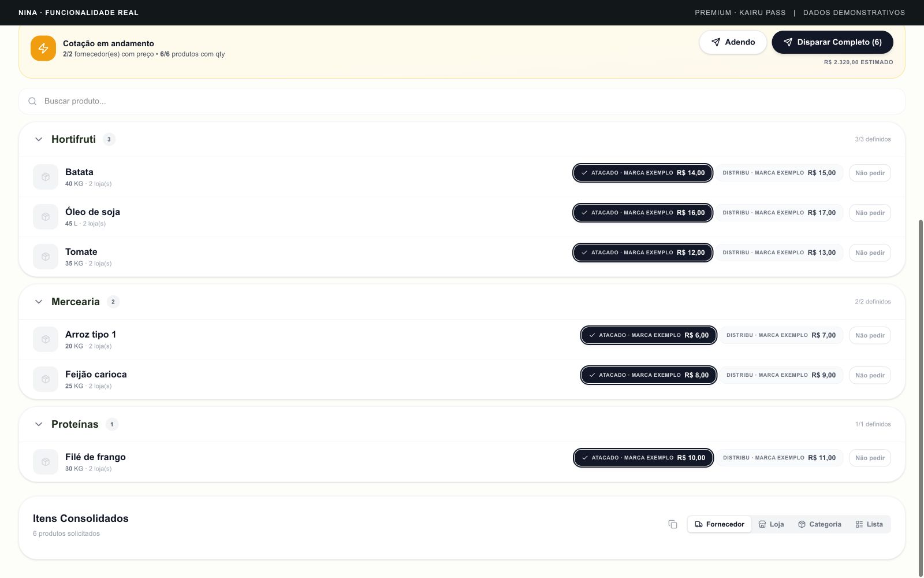Collapse the Proteínas category
The height and width of the screenshot is (578, 924).
(39, 424)
